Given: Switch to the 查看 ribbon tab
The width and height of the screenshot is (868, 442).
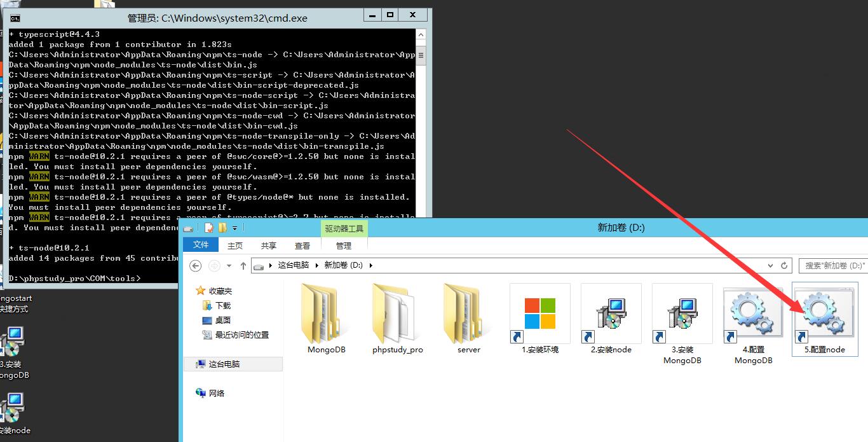Looking at the screenshot, I should point(302,245).
